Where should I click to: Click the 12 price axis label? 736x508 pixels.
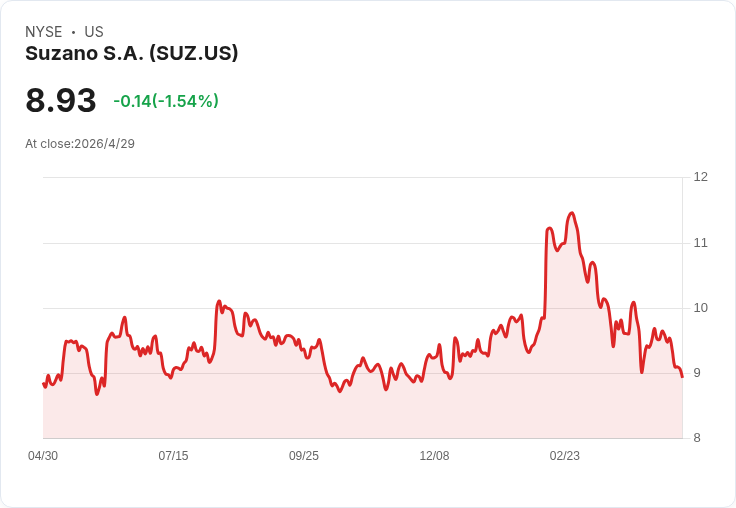[700, 177]
